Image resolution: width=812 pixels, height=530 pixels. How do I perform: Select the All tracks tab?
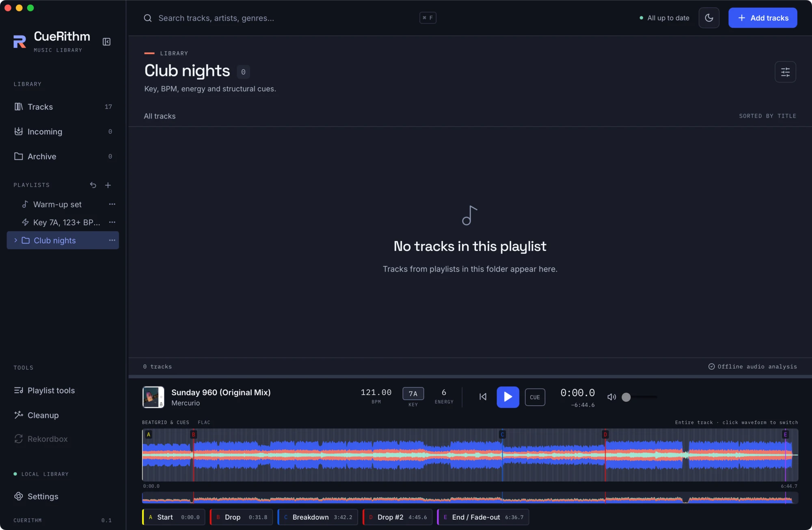(x=160, y=116)
